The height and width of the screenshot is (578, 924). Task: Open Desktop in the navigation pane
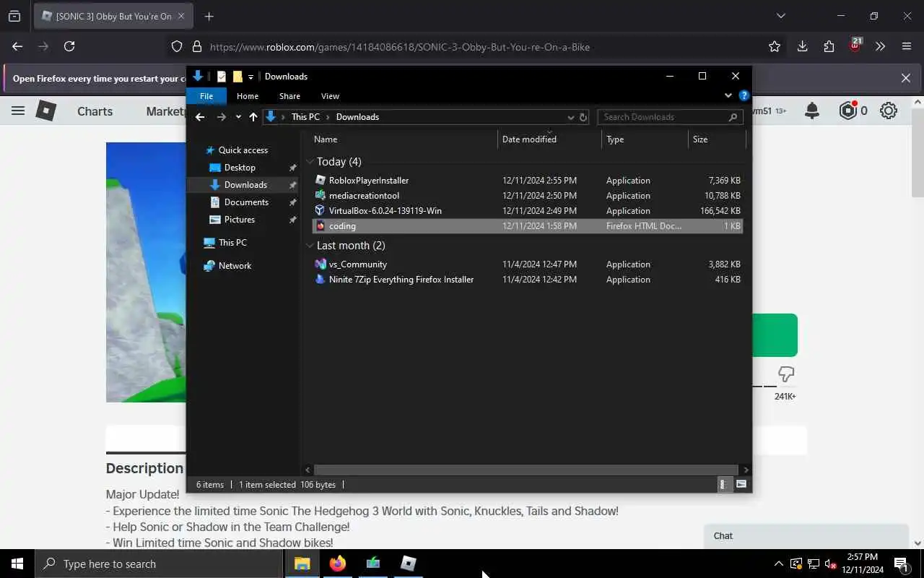pos(240,168)
